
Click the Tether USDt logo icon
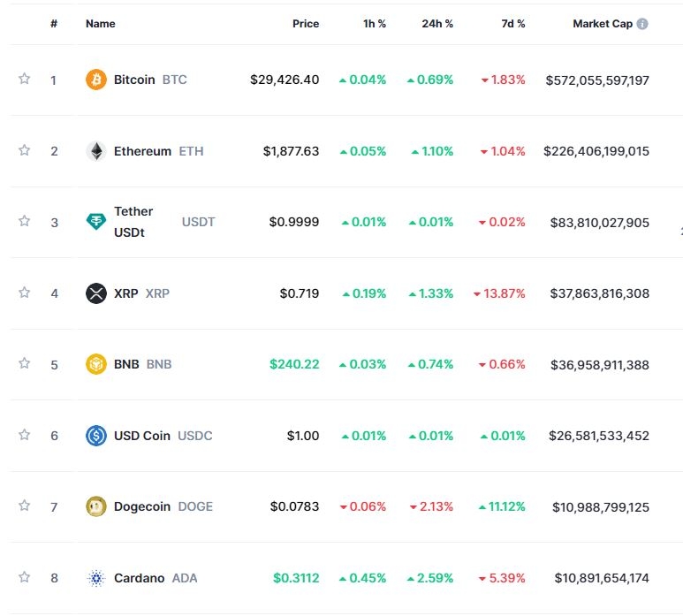[x=95, y=223]
